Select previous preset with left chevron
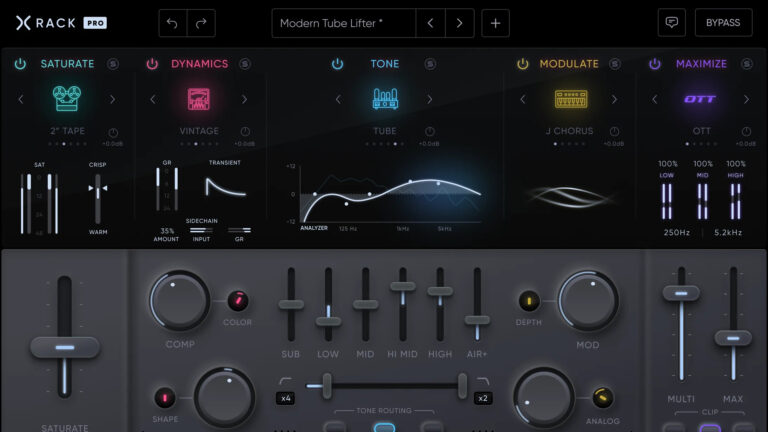The image size is (768, 432). pos(431,23)
